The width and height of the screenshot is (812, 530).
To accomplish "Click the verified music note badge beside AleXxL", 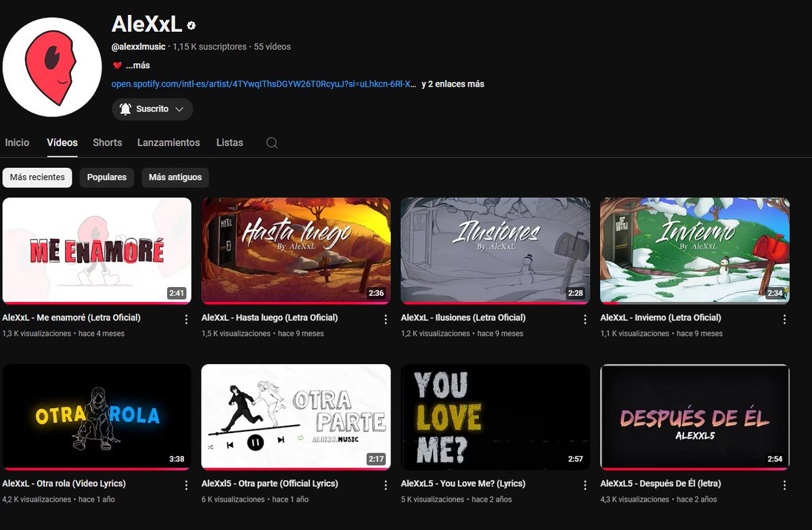I will pos(191,26).
